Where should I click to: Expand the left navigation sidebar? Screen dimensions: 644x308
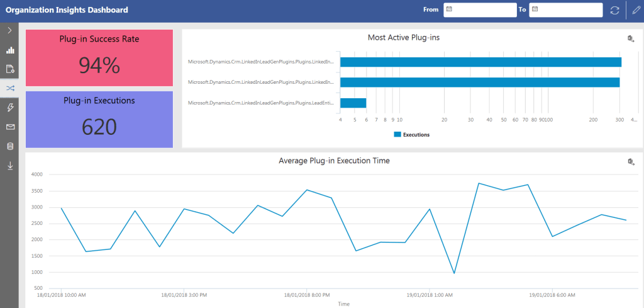point(9,30)
